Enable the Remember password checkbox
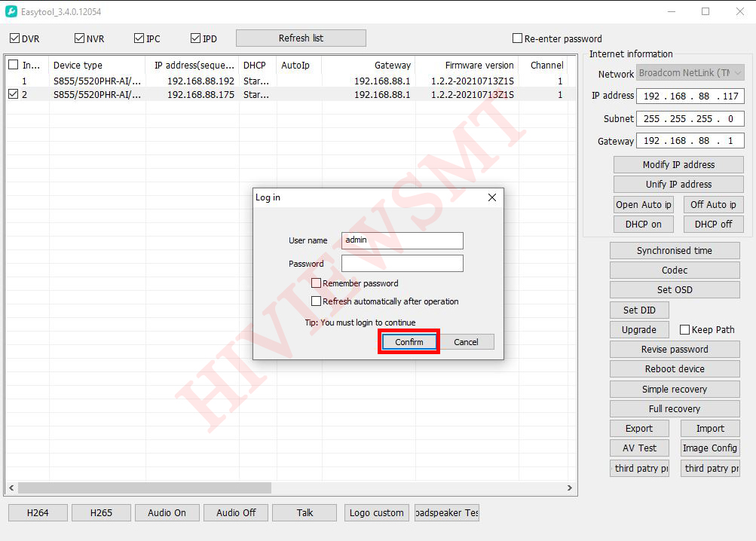 click(317, 283)
